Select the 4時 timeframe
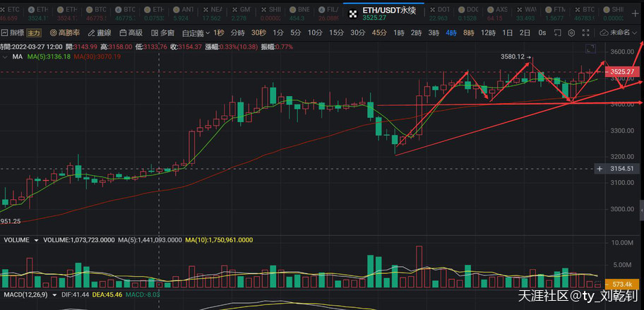This screenshot has height=310, width=644. click(x=451, y=32)
